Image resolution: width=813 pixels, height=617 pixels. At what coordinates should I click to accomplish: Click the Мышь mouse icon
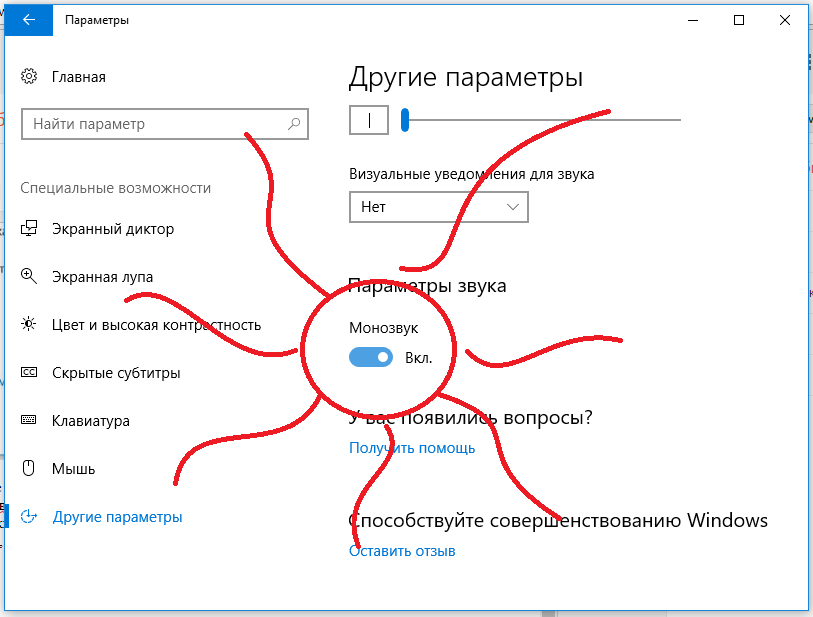point(29,468)
